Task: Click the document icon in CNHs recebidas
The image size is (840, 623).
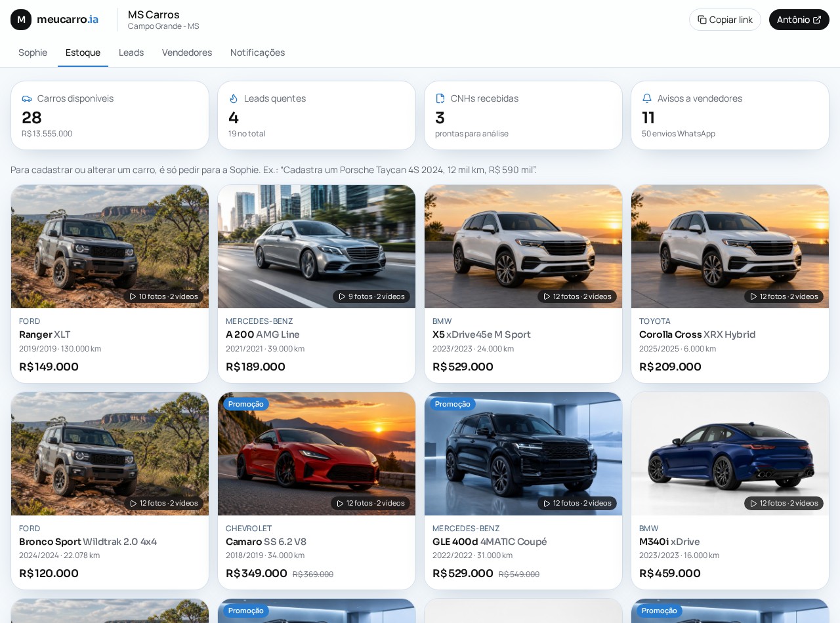Action: click(x=440, y=98)
